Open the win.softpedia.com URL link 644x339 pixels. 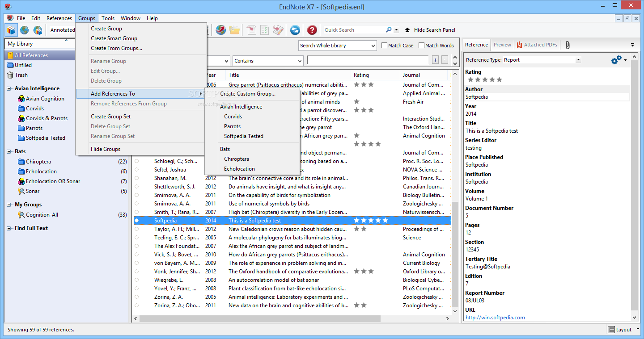coord(495,318)
